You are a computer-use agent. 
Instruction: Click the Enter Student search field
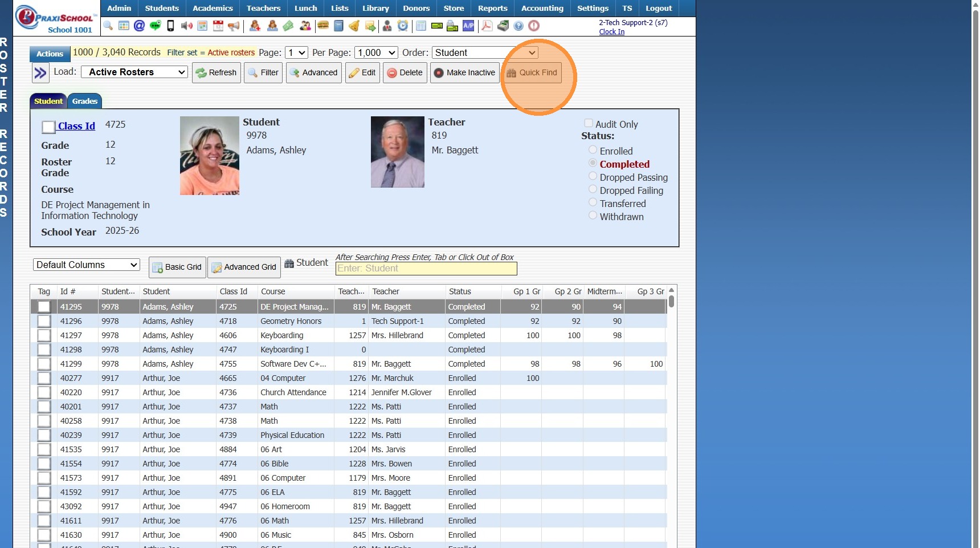pyautogui.click(x=426, y=269)
